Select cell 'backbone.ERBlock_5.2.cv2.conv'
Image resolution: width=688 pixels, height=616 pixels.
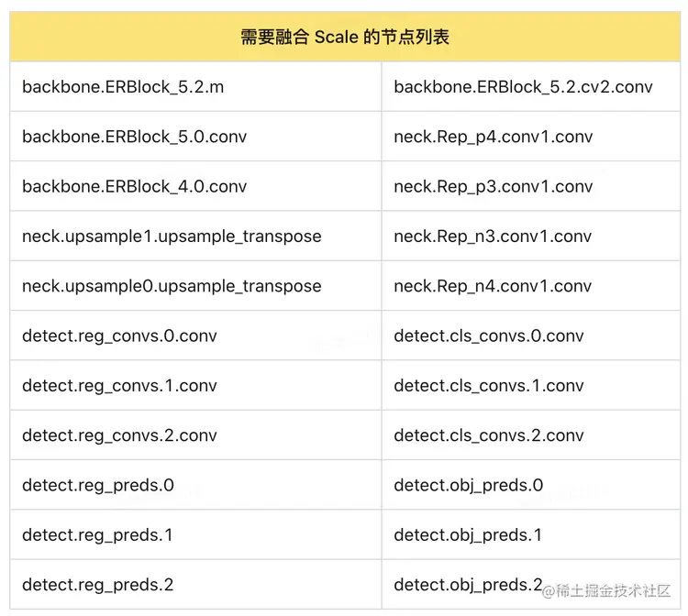[x=531, y=87]
